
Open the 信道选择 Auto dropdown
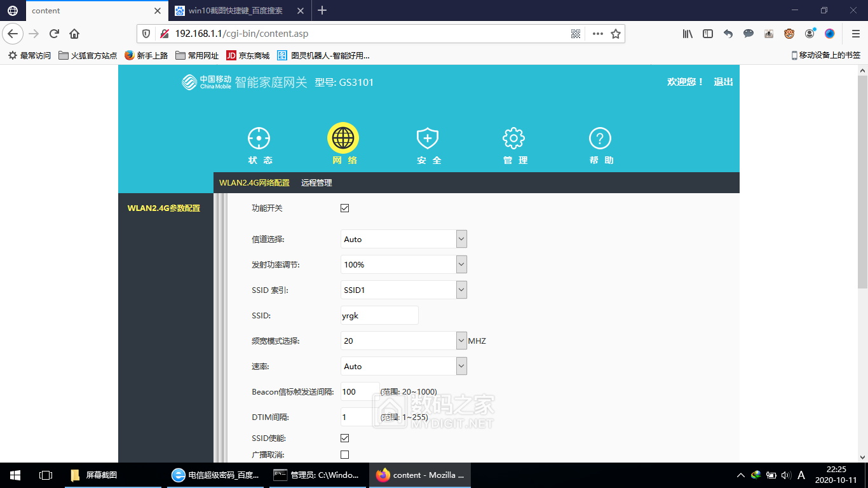tap(404, 239)
